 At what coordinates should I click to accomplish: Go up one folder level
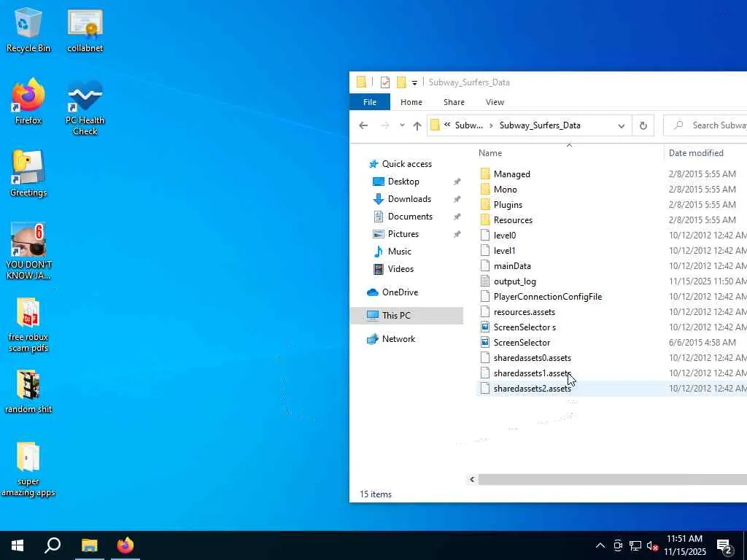417,125
